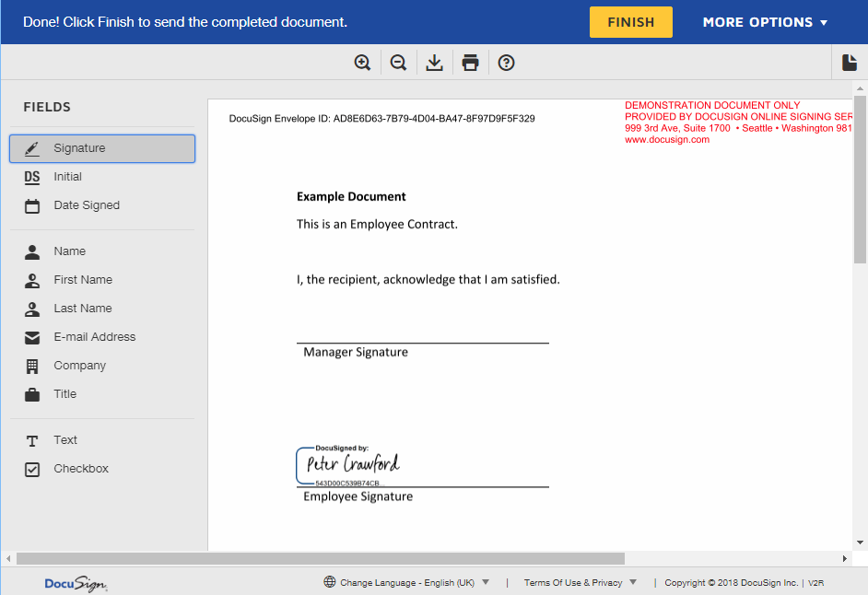Click the scroll down arrow on vertical scrollbar

coord(860,542)
